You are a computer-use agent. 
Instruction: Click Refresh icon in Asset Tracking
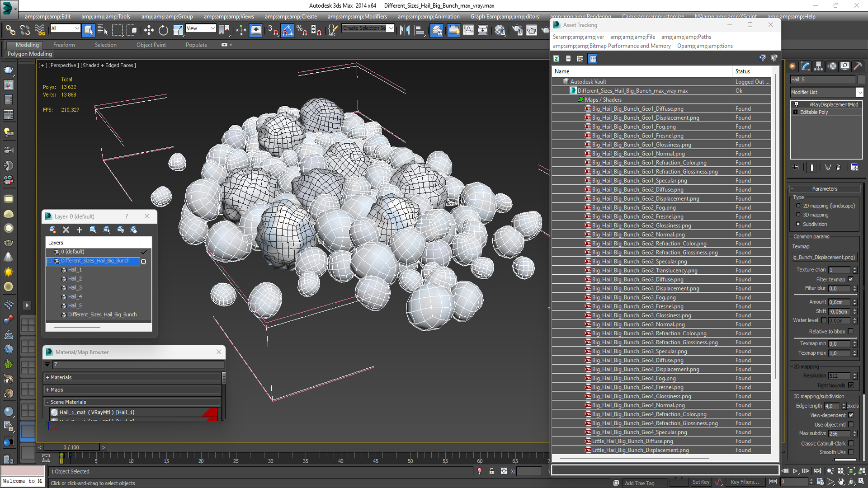(556, 59)
